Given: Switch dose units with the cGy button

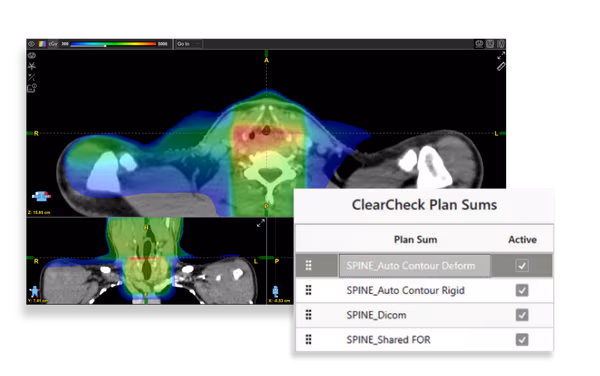Looking at the screenshot, I should pos(53,44).
